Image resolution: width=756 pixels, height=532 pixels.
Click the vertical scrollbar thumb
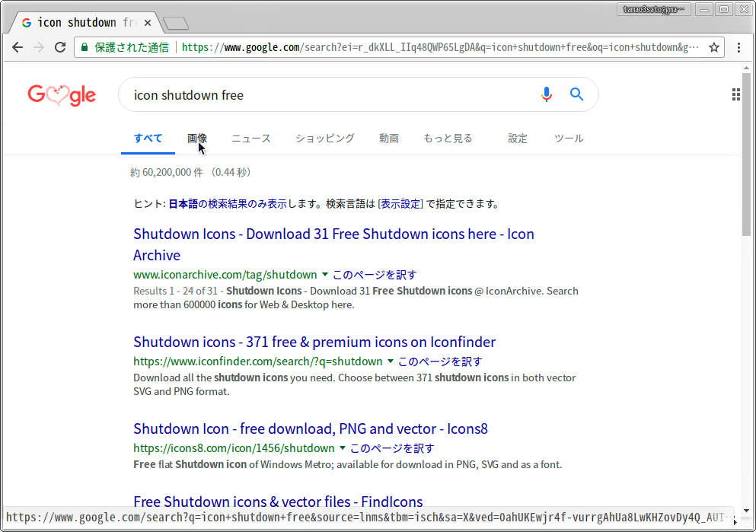746,155
